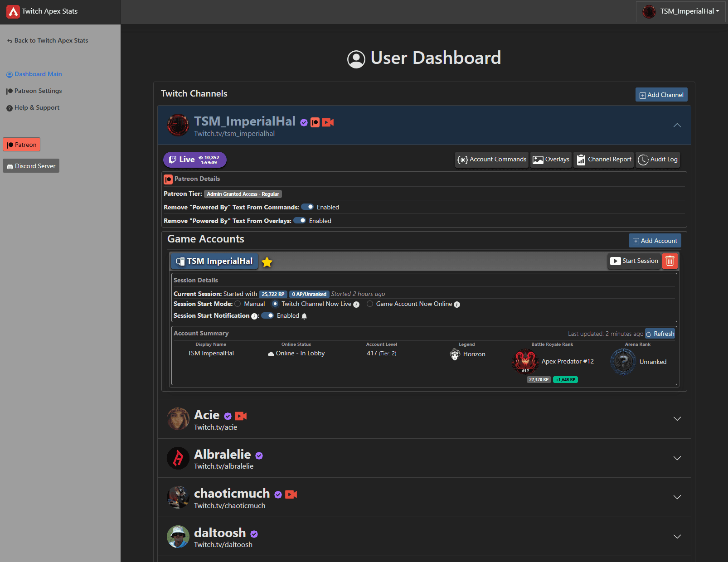Screen dimensions: 728x562
Task: Open Channel Report
Action: tap(604, 160)
